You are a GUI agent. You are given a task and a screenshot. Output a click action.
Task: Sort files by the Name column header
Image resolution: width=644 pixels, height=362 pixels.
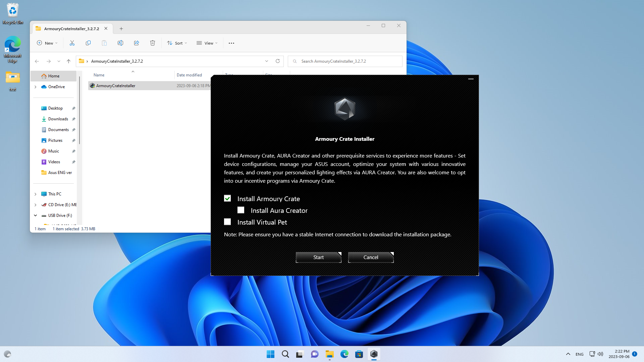click(99, 75)
